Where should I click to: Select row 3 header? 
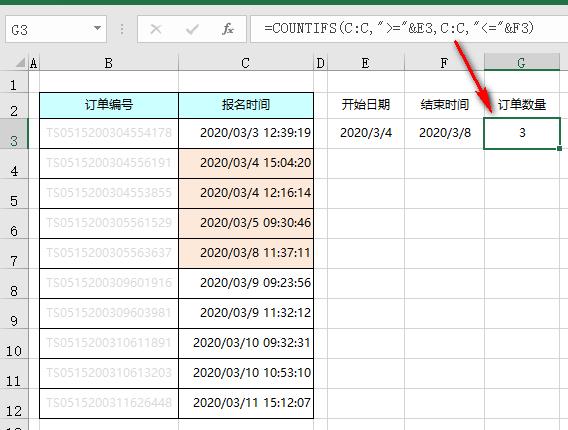[14, 134]
